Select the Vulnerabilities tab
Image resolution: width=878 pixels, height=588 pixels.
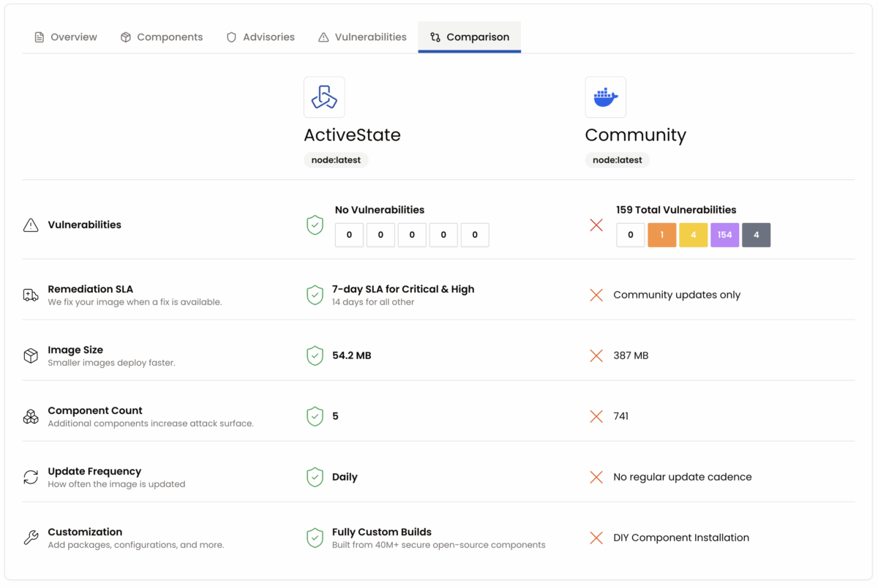pos(362,37)
